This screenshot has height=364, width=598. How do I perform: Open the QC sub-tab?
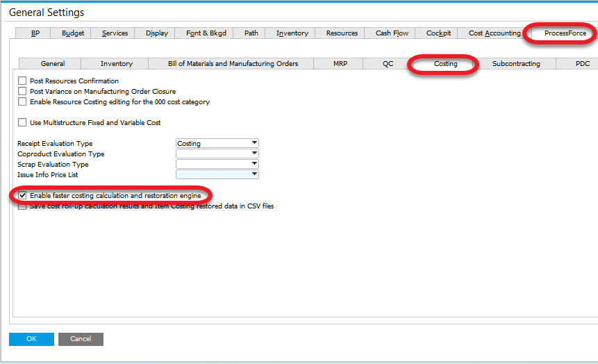(x=388, y=64)
